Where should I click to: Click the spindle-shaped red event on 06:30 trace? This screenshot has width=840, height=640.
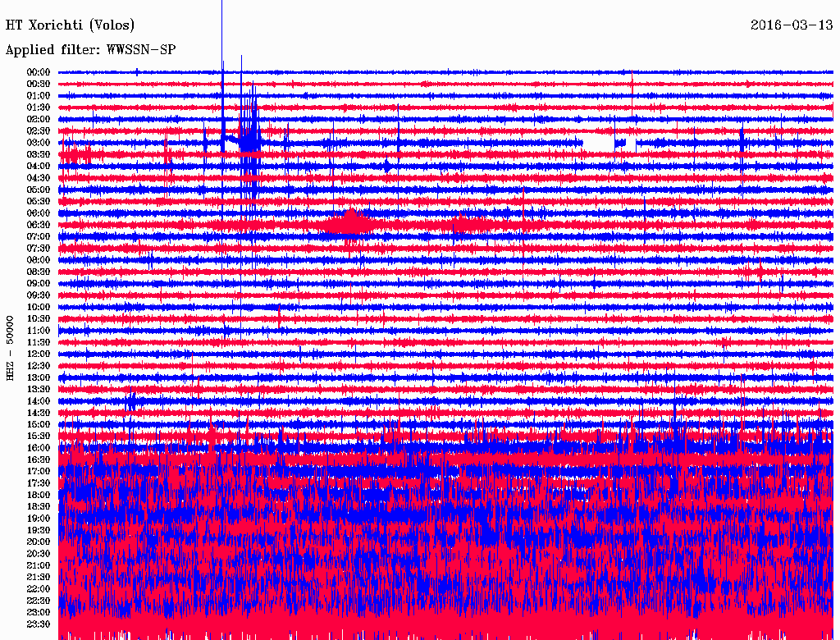(351, 222)
